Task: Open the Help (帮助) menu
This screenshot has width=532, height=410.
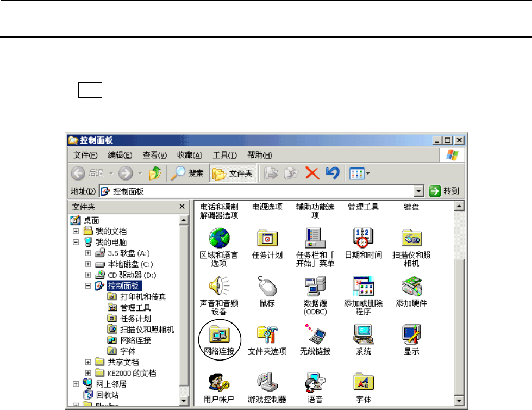Action: point(260,155)
